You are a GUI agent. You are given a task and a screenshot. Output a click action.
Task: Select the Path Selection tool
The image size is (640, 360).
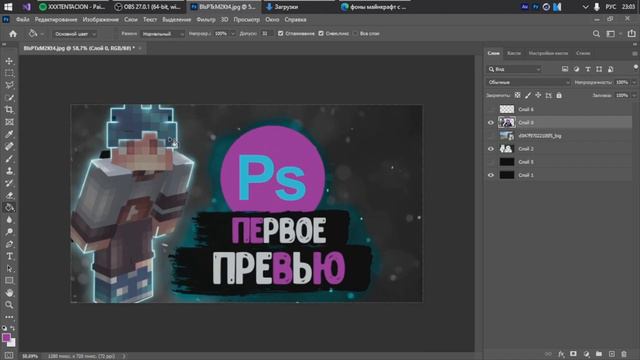(x=9, y=269)
